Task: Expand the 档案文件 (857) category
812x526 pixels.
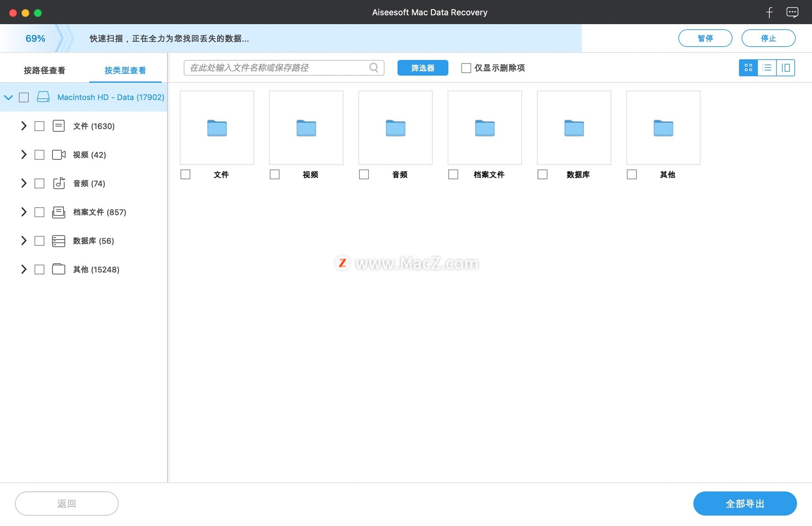Action: pos(24,212)
